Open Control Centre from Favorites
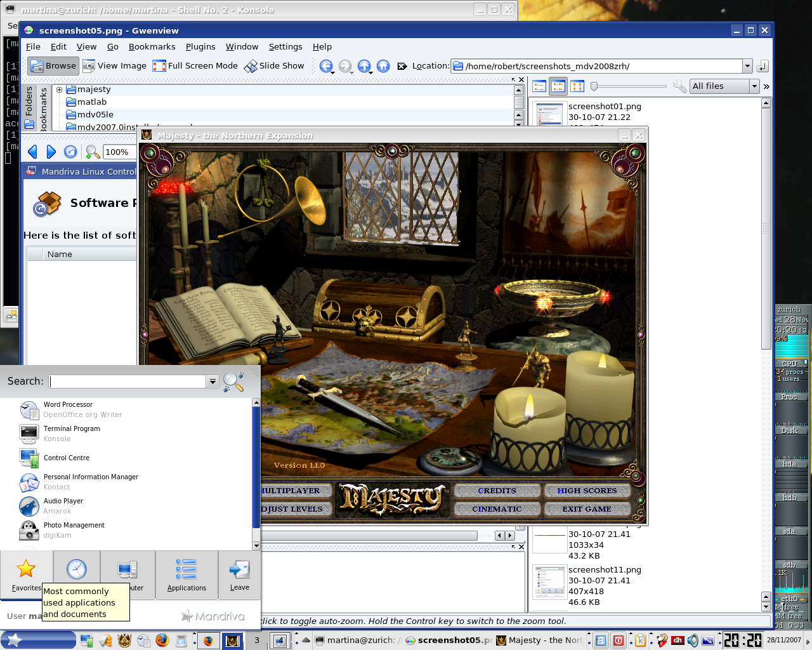812x650 pixels. (127, 458)
